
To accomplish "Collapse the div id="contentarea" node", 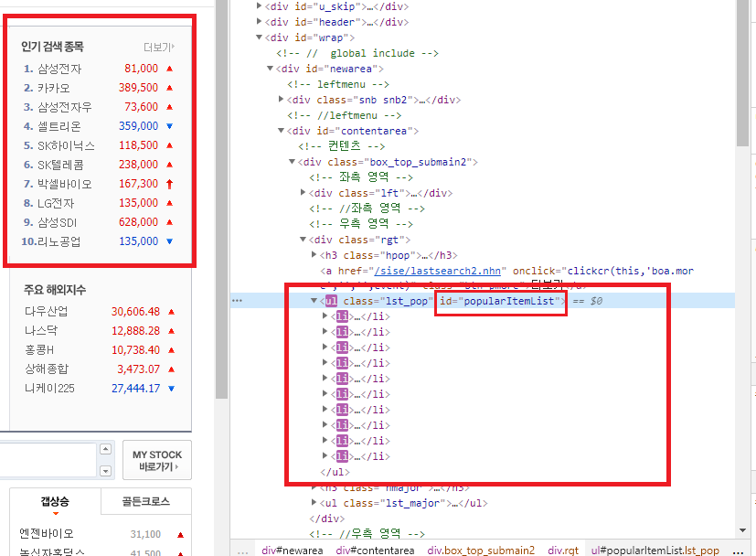I will tap(281, 131).
